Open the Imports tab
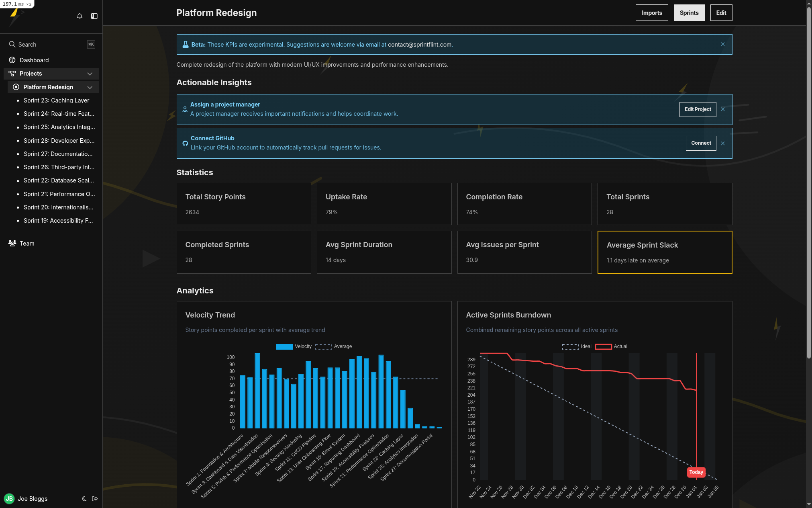Image resolution: width=812 pixels, height=508 pixels. [651, 12]
